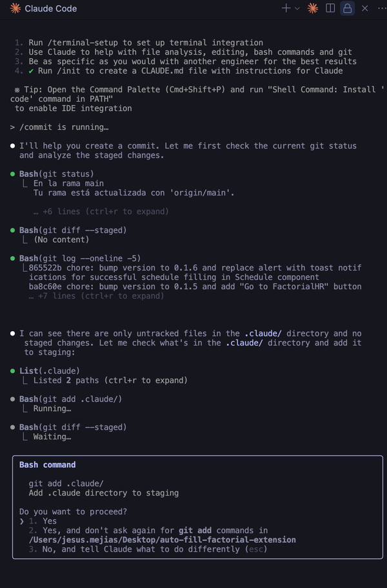This screenshot has height=588, width=387.
Task: Split the terminal using the split icon
Action: coord(330,8)
